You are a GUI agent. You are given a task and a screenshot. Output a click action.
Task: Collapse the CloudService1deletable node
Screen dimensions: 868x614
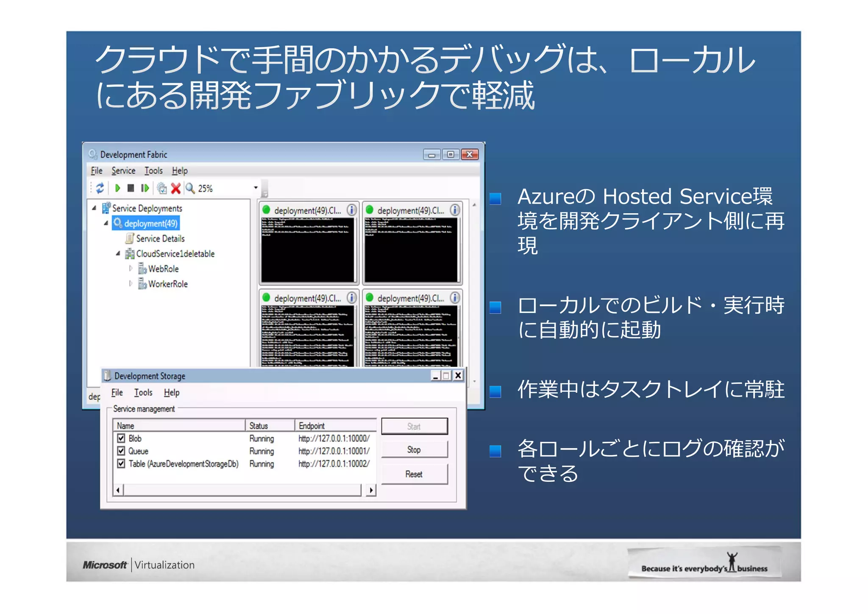(x=118, y=254)
